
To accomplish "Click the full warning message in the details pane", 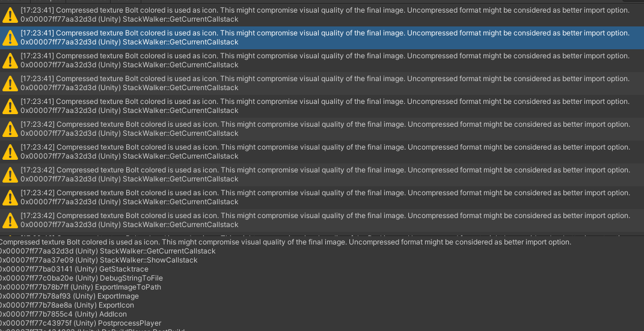I will coord(285,242).
